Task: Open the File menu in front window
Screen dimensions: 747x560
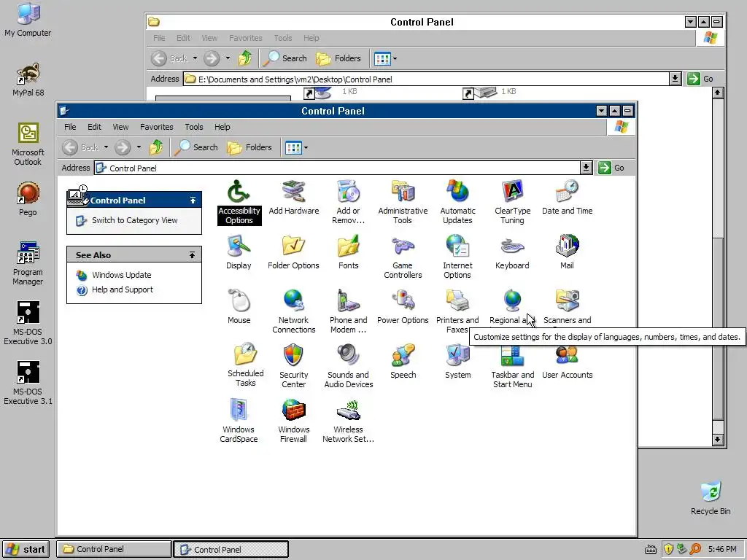Action: coord(70,127)
